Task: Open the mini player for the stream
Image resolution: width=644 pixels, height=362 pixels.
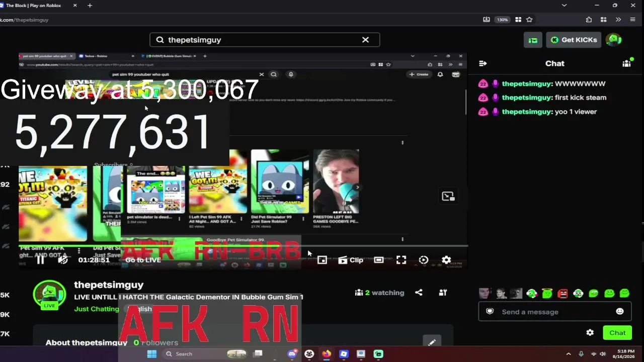Action: click(322, 260)
